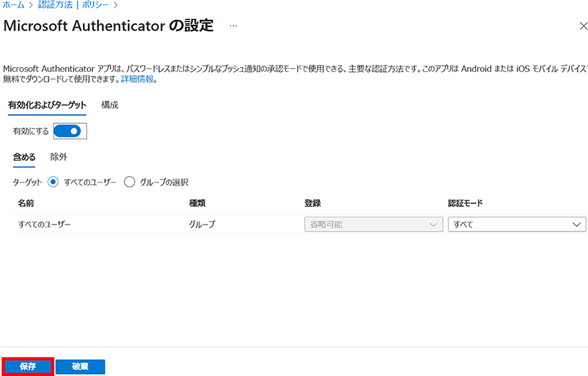Click the 破棄 button
588x376 pixels.
(x=80, y=366)
